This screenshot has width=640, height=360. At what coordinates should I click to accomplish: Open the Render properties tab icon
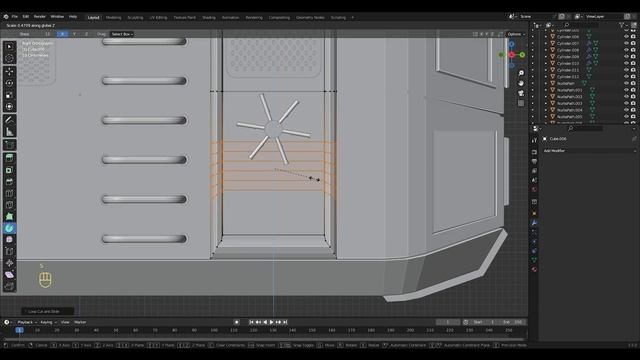coord(534,152)
